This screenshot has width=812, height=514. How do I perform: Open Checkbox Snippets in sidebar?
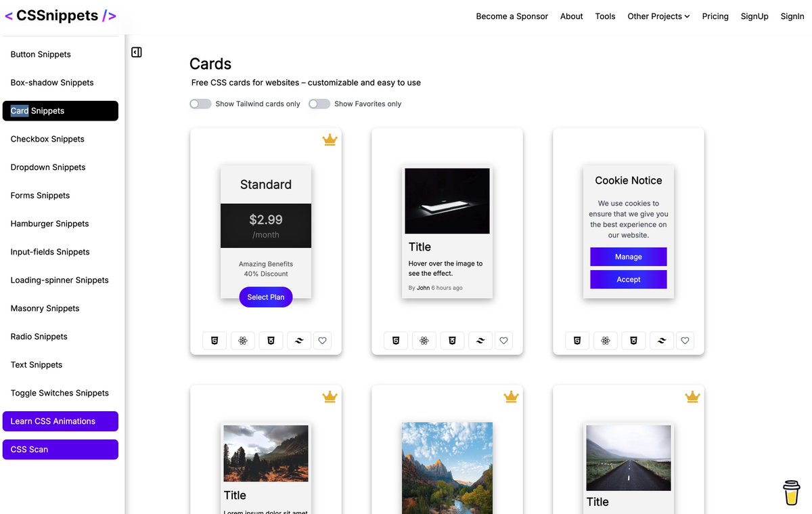(x=60, y=139)
